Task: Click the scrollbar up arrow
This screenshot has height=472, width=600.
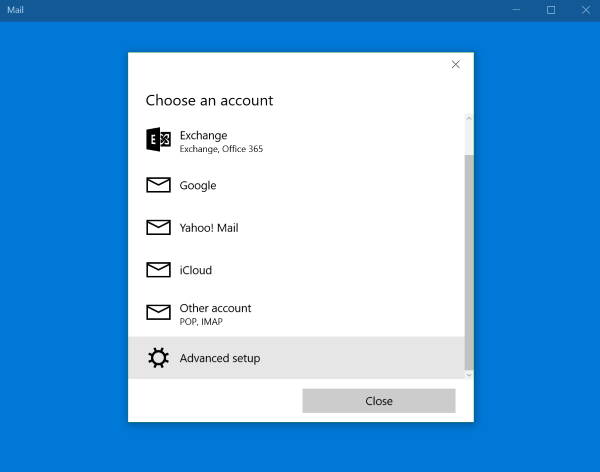Action: coord(469,118)
